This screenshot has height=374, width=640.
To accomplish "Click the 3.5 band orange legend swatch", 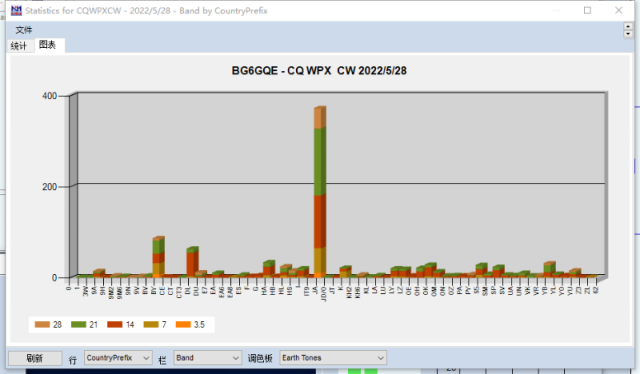I will [183, 325].
